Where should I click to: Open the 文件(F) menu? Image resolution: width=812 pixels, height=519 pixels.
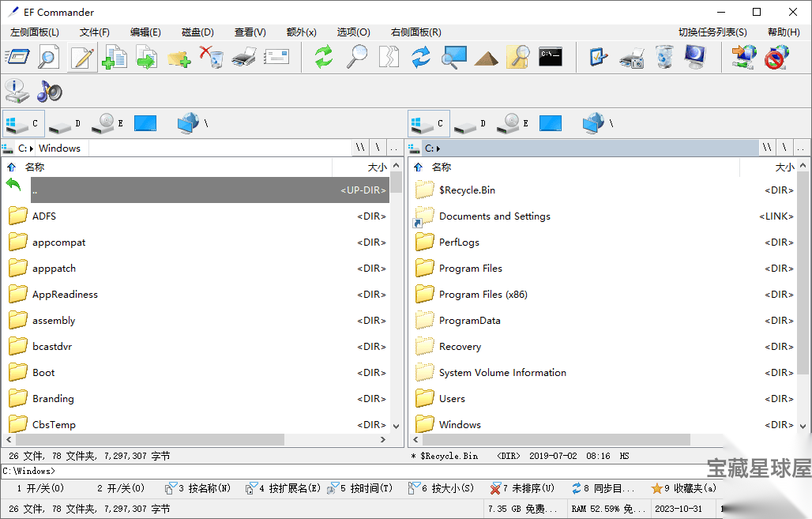[94, 32]
